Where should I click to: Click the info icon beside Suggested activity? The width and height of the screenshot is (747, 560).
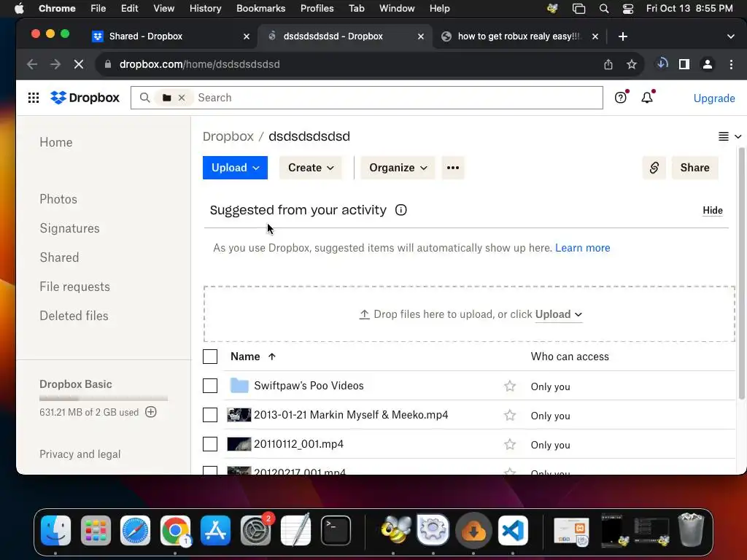pos(401,210)
